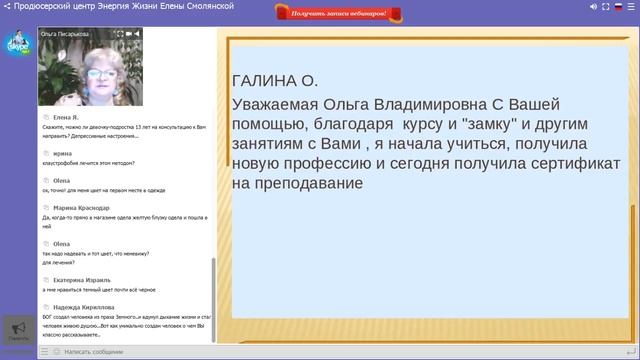Select chat sender name 'Марина Краснодар'
The width and height of the screenshot is (640, 360).
click(x=81, y=208)
